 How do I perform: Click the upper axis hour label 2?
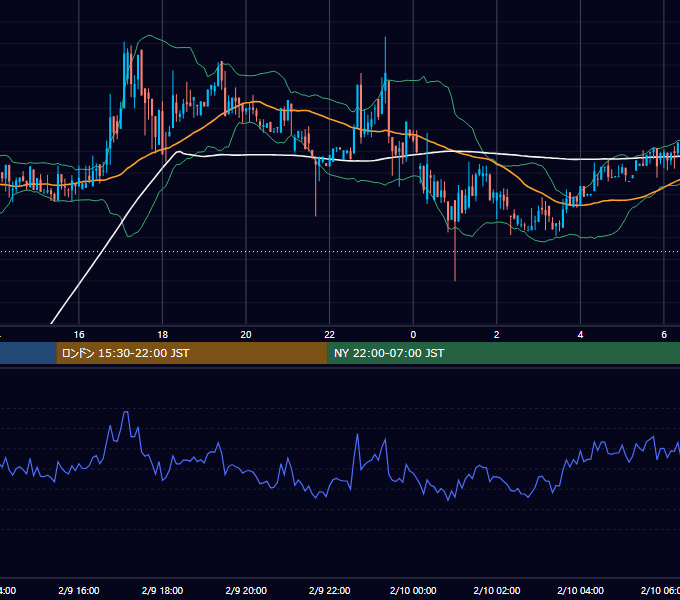click(497, 335)
